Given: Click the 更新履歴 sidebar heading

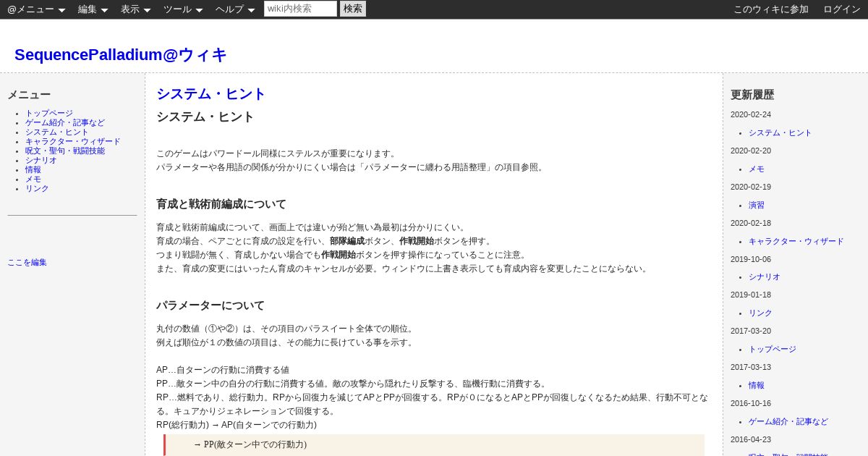Looking at the screenshot, I should [752, 95].
